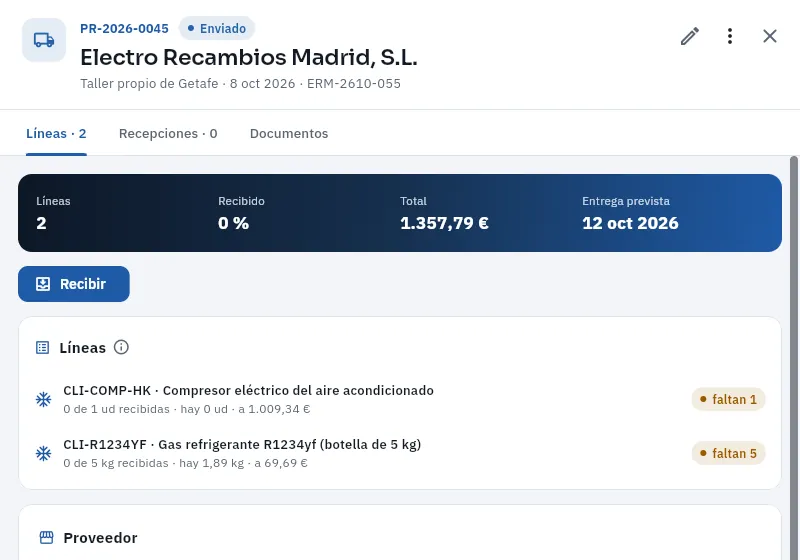Viewport: 800px width, 560px height.
Task: Click the faltan 5 badge
Action: tap(728, 453)
